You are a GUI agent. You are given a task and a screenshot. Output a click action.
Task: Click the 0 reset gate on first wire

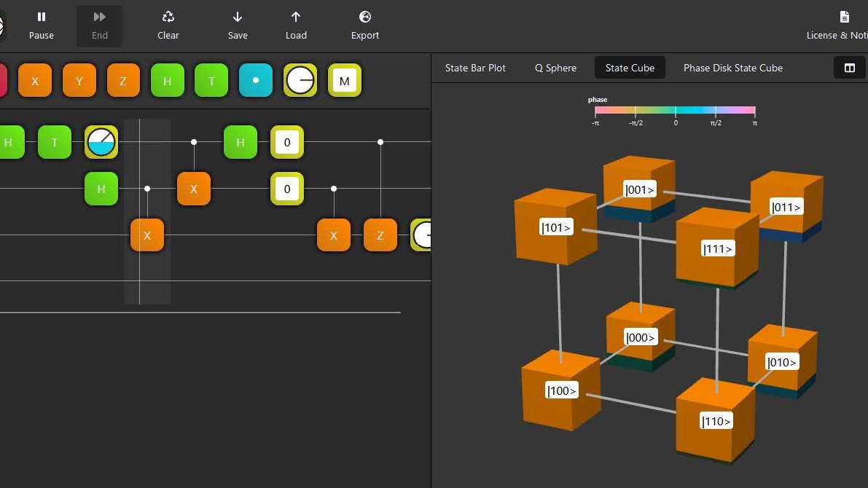(286, 142)
